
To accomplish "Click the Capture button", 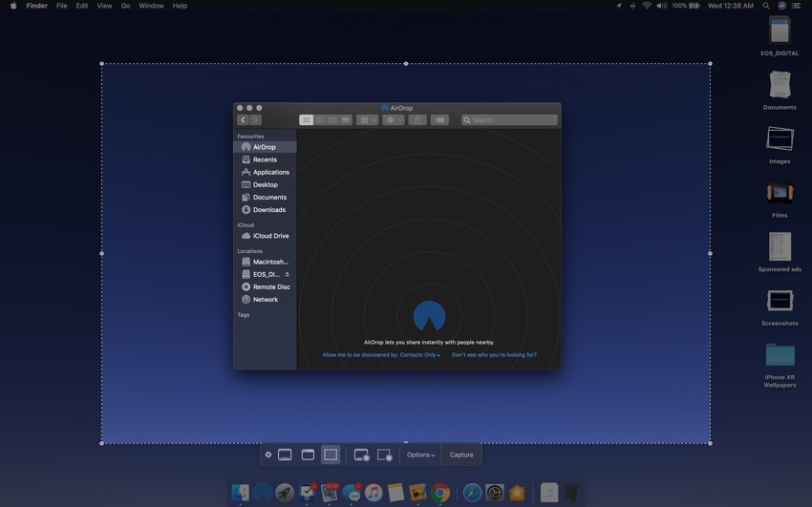I will click(x=461, y=454).
